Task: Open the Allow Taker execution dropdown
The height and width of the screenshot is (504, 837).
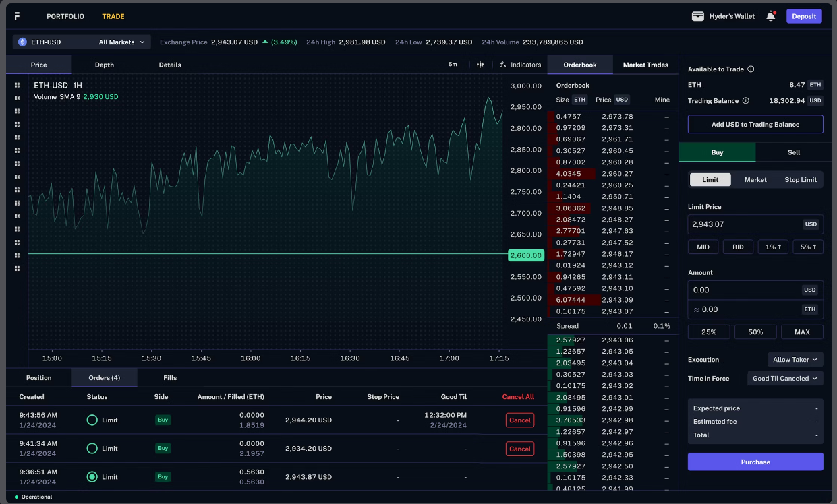Action: [795, 360]
